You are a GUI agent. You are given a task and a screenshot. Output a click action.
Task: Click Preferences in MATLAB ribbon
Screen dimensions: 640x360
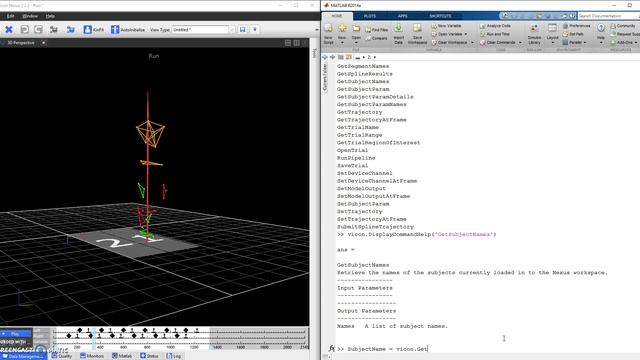tap(576, 26)
